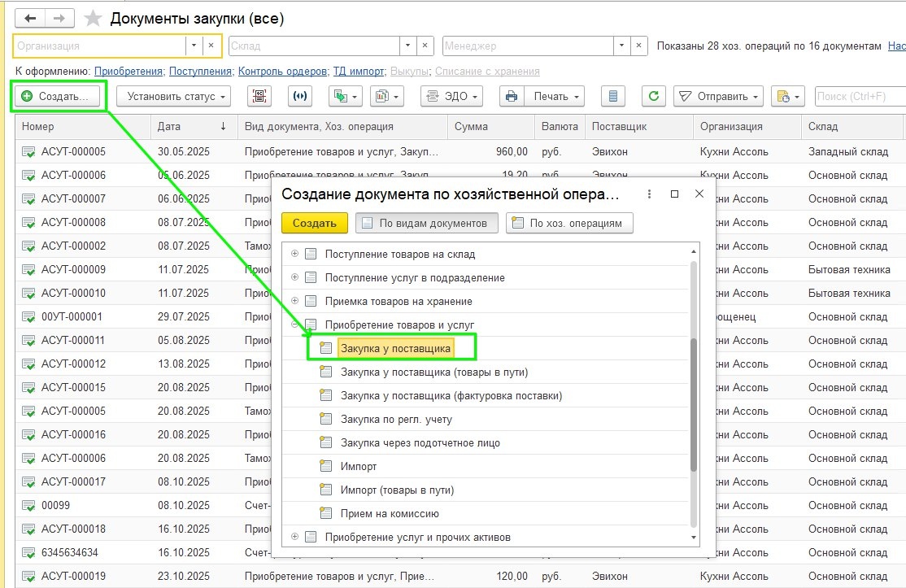The image size is (906, 588).
Task: Sort by Сумма column header
Action: point(490,126)
